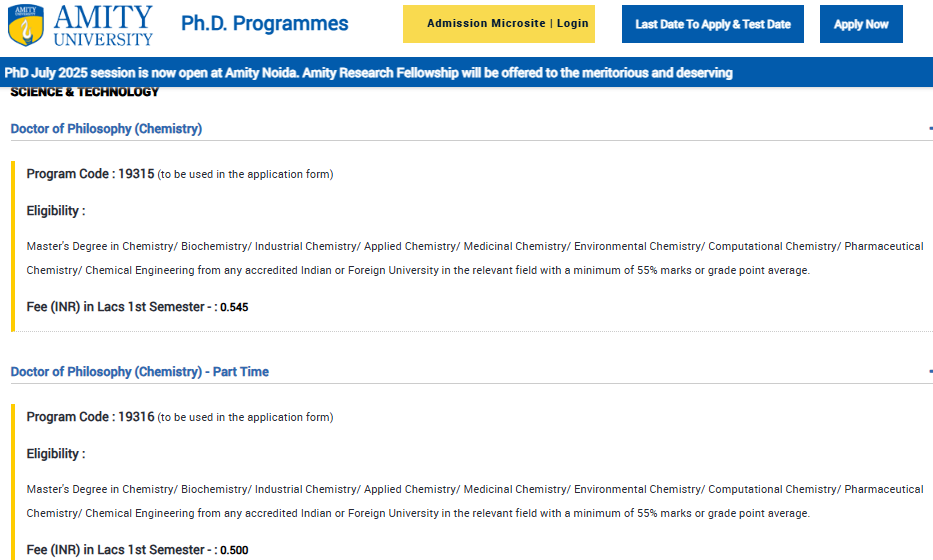
Task: Open Last Date To Apply & Test Date
Action: (x=712, y=24)
